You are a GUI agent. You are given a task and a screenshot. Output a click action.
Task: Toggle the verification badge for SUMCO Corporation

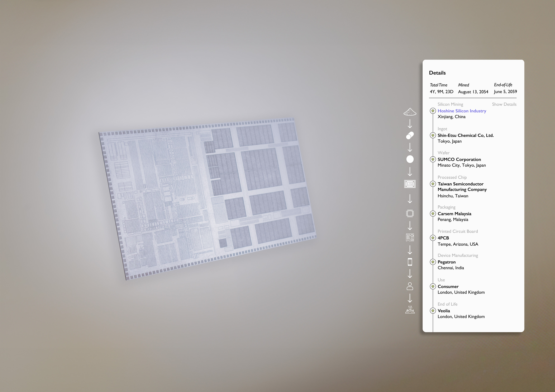(433, 159)
